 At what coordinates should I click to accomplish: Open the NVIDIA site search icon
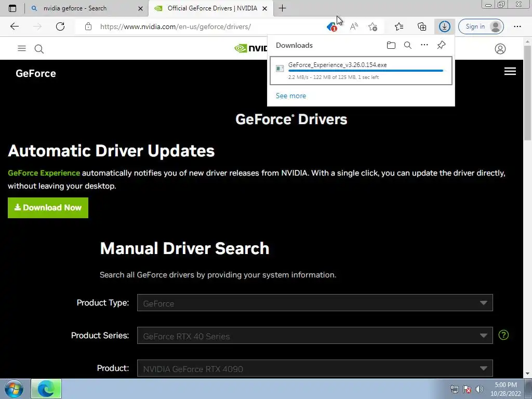point(39,49)
